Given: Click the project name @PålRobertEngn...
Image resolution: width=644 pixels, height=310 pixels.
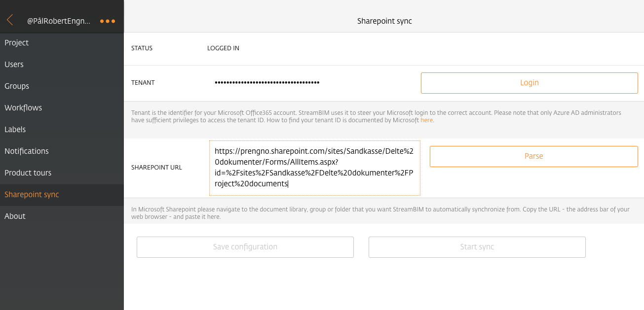Looking at the screenshot, I should pyautogui.click(x=59, y=21).
